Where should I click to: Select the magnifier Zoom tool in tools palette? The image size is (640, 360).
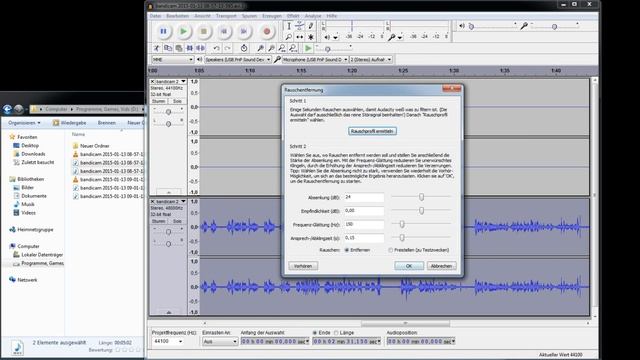coord(289,37)
